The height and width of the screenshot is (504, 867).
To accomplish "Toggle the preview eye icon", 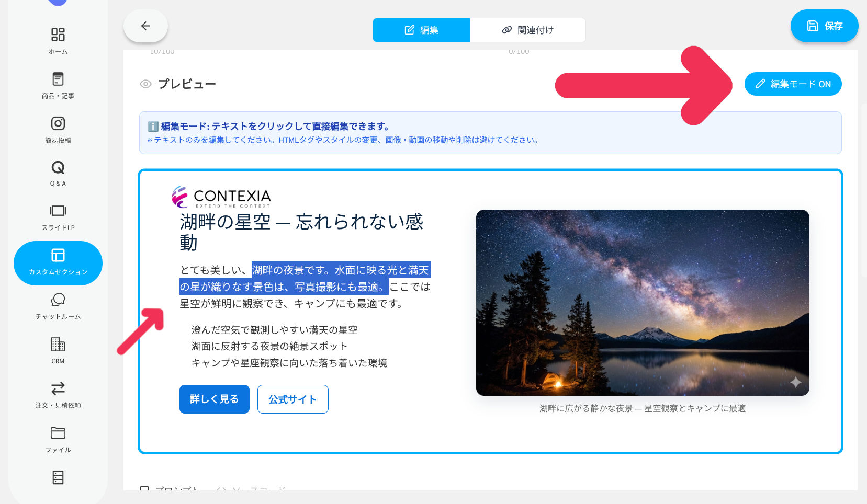I will click(x=145, y=84).
